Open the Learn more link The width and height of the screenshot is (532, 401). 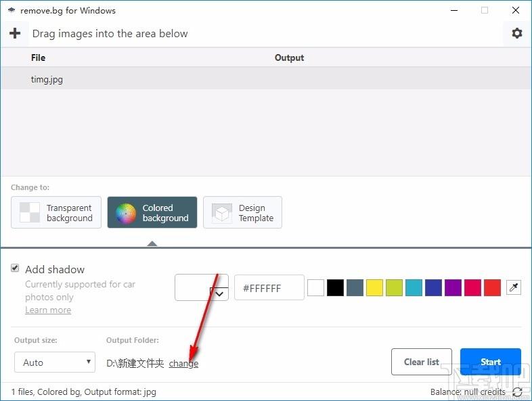pyautogui.click(x=48, y=310)
